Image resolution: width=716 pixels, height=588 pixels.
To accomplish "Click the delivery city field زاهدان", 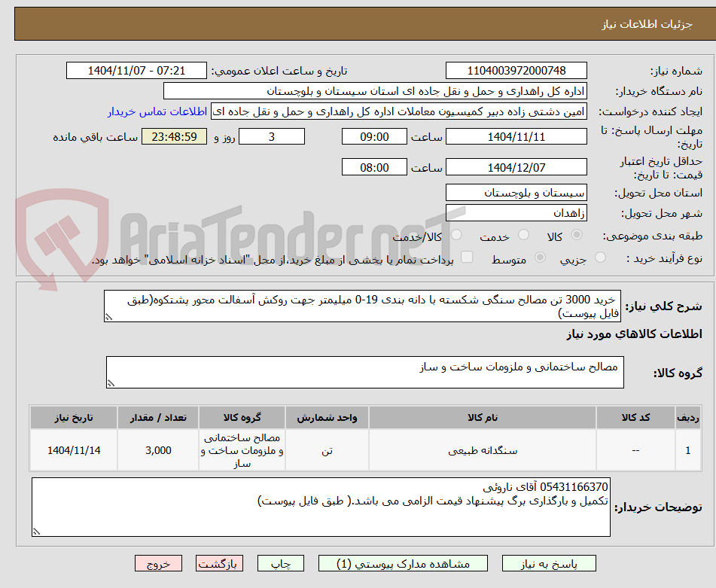I will click(x=516, y=213).
